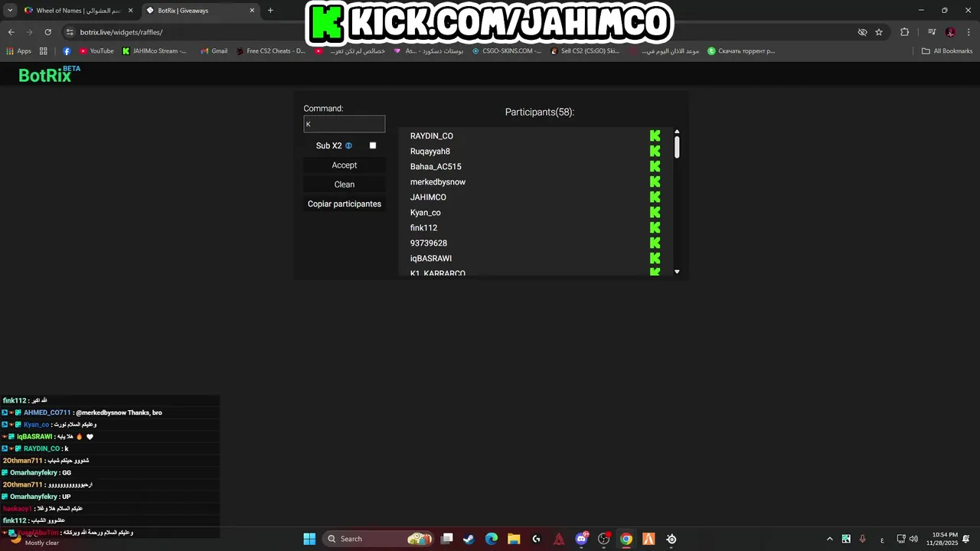This screenshot has height=551, width=980.
Task: Click the Kick icon beside RAYDIN_CO
Action: coord(655,136)
